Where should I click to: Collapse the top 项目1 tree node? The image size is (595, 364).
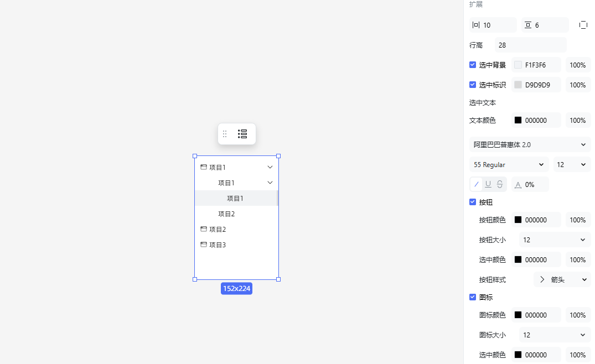(270, 167)
